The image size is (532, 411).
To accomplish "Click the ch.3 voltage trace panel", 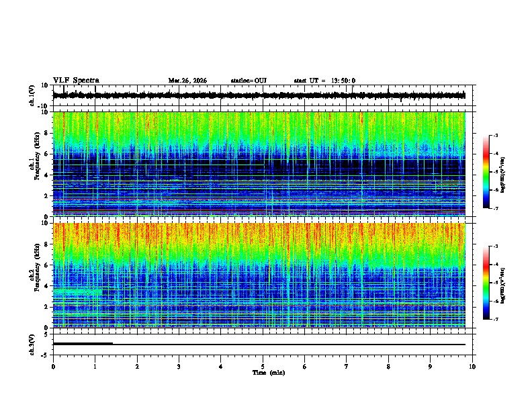I will tap(263, 345).
